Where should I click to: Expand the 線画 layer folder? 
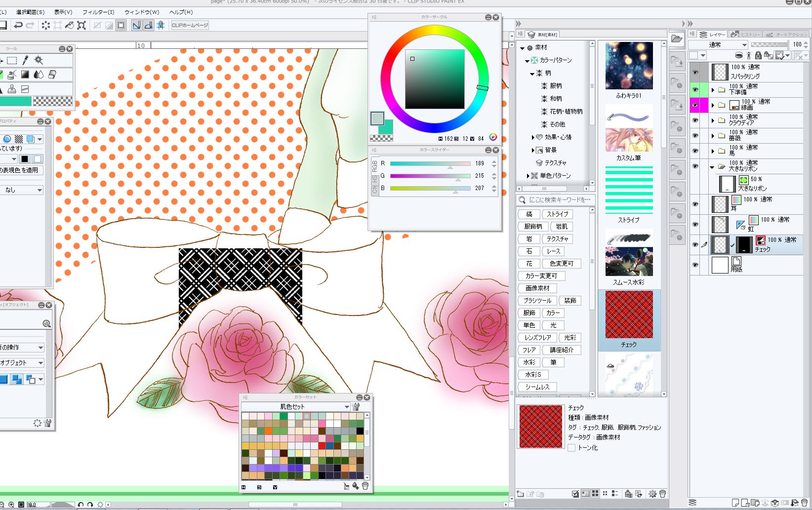click(713, 105)
